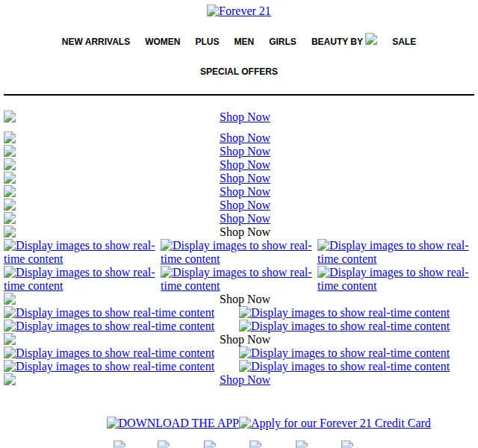Click DOWNLOAD THE APP link
Screen dimensions: 478x448
[173, 423]
